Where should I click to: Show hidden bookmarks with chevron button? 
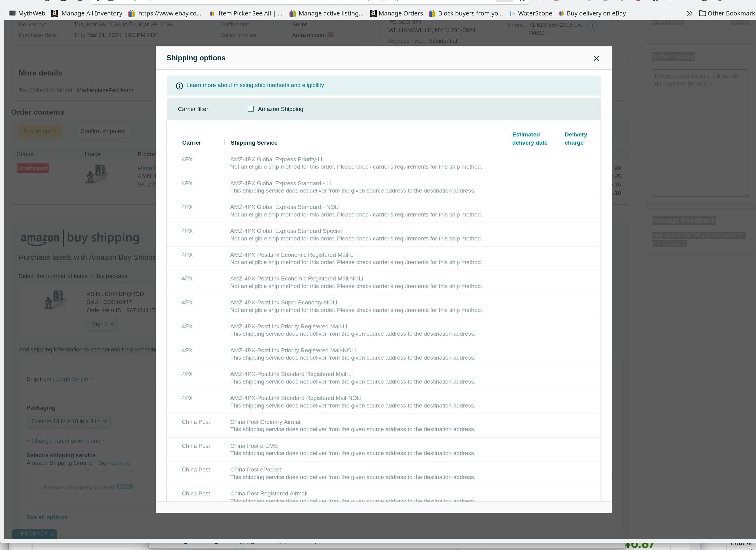point(689,13)
